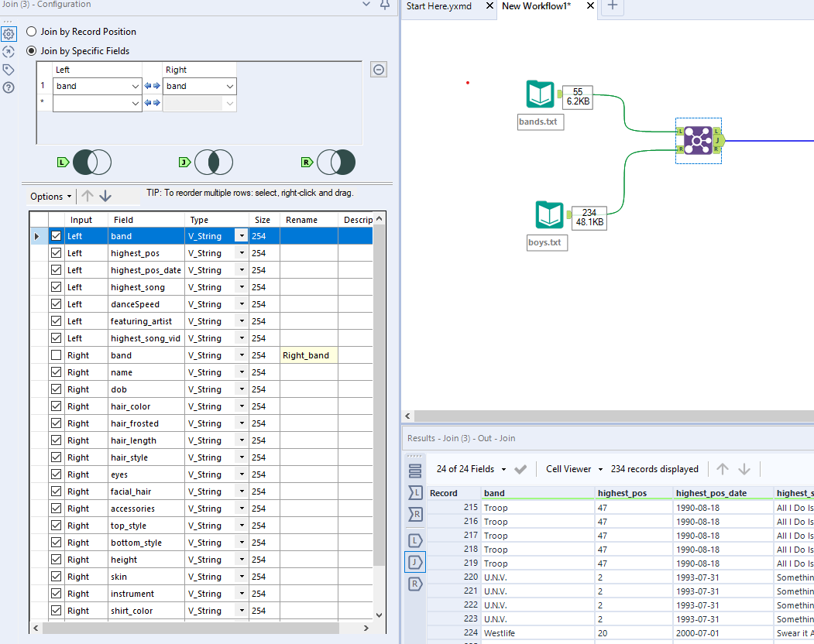Open the Left join field band dropdown
This screenshot has height=644, width=814.
click(x=135, y=87)
